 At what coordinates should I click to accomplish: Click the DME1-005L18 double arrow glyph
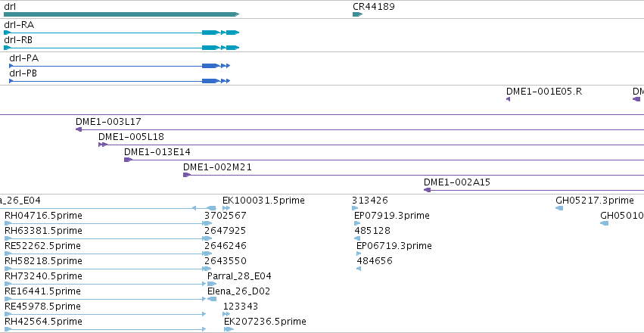coord(103,145)
